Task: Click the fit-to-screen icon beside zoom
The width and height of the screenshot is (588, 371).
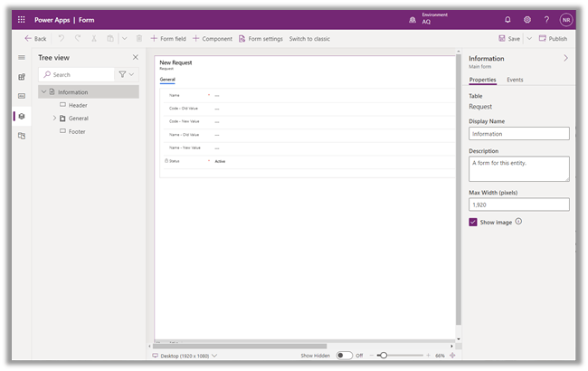Action: [x=452, y=356]
